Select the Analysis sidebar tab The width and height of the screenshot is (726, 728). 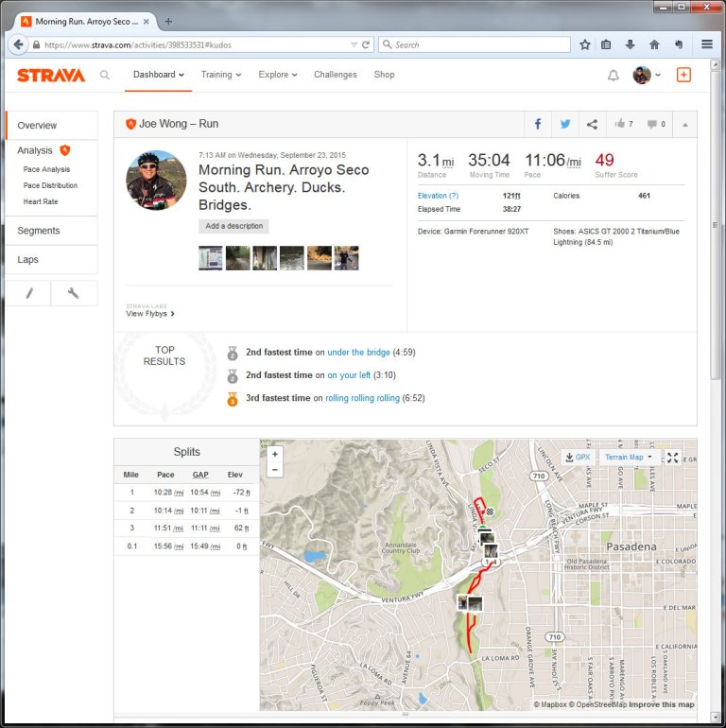[x=35, y=150]
